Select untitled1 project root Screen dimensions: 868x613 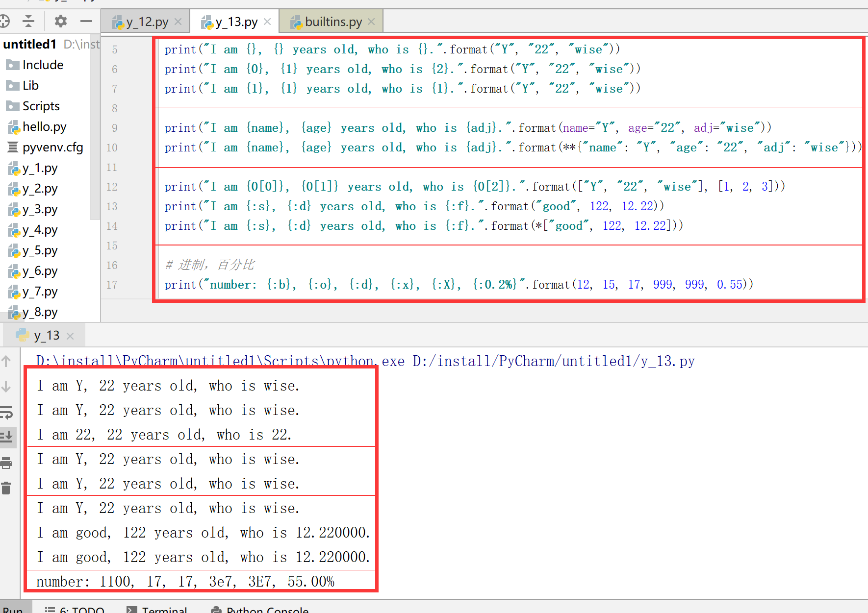[30, 44]
